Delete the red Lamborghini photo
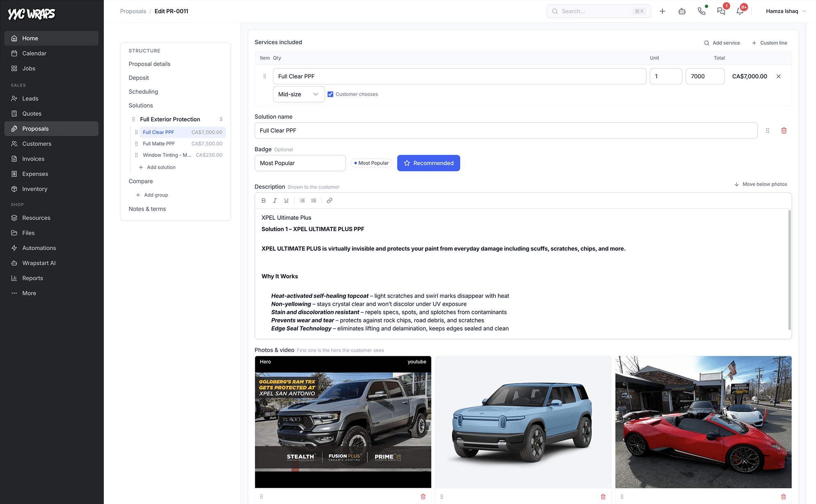Image resolution: width=816 pixels, height=504 pixels. point(783,497)
